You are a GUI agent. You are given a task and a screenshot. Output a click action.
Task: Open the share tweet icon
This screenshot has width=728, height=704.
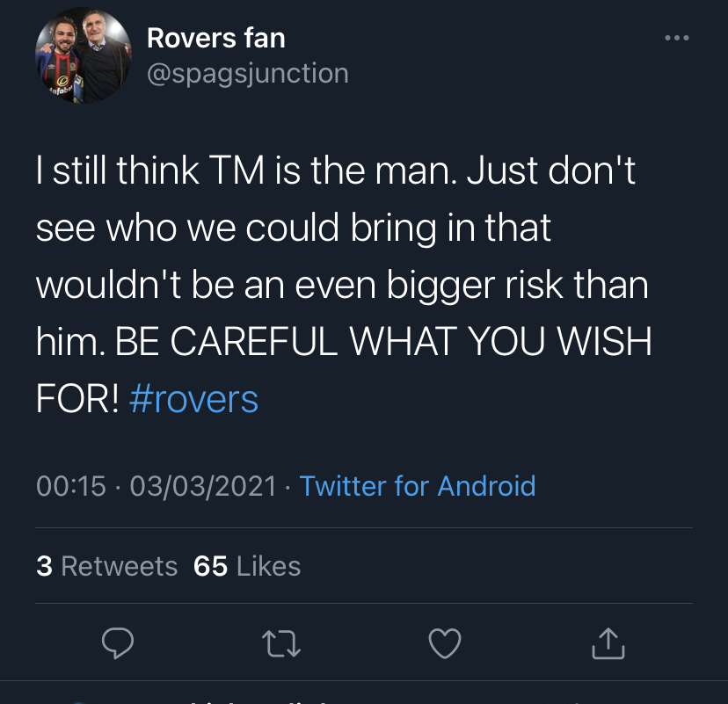tap(608, 645)
